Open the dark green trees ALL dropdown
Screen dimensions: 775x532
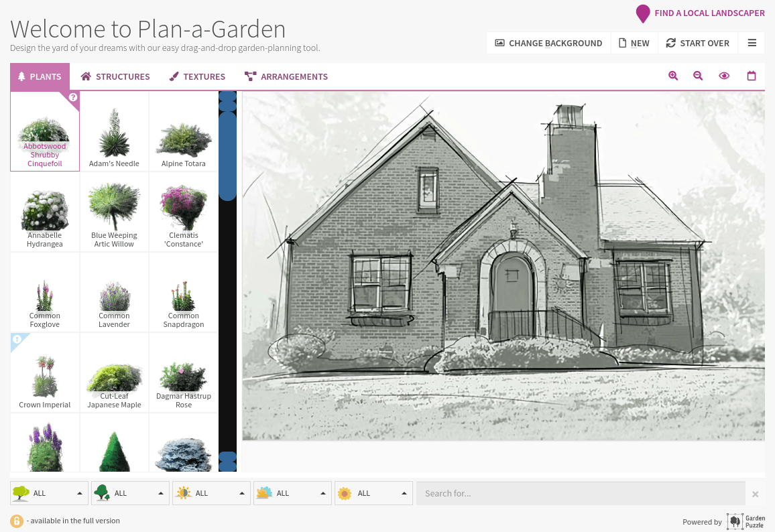tap(130, 493)
